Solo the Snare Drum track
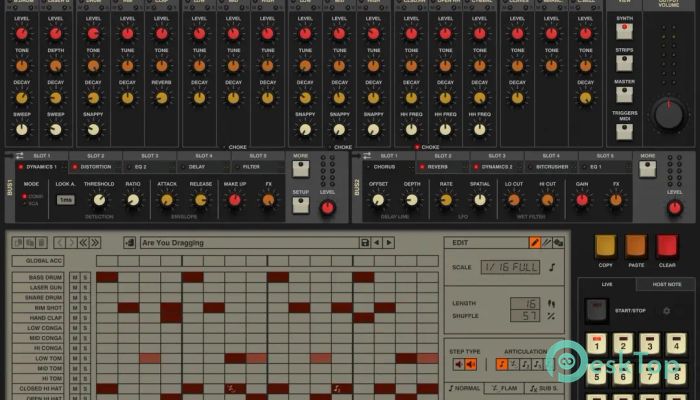The image size is (700, 400). click(85, 297)
